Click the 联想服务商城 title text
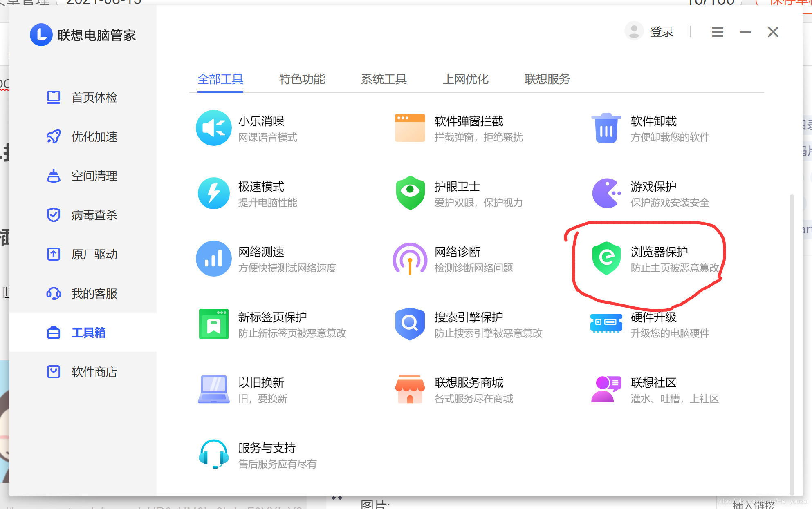This screenshot has width=812, height=509. pyautogui.click(x=469, y=383)
